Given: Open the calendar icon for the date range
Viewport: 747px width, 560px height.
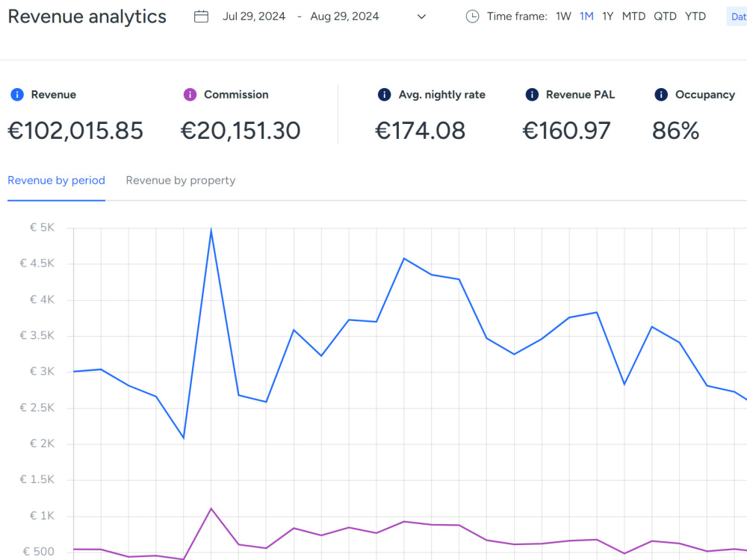Looking at the screenshot, I should tap(201, 16).
